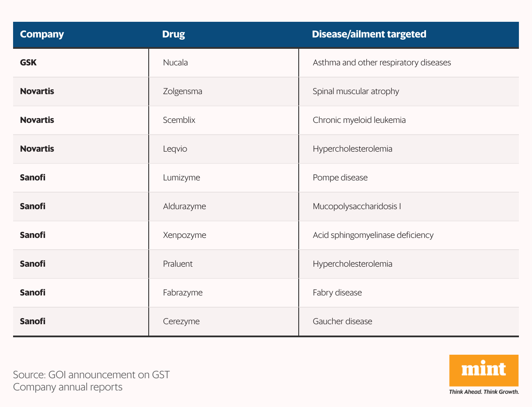Click the Think Ahead. Think Growth. tagline
The image size is (532, 407).
(x=484, y=392)
